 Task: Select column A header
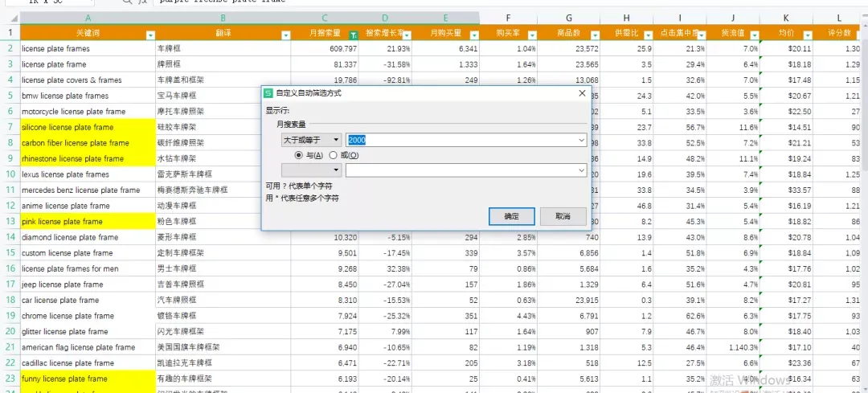click(x=88, y=18)
